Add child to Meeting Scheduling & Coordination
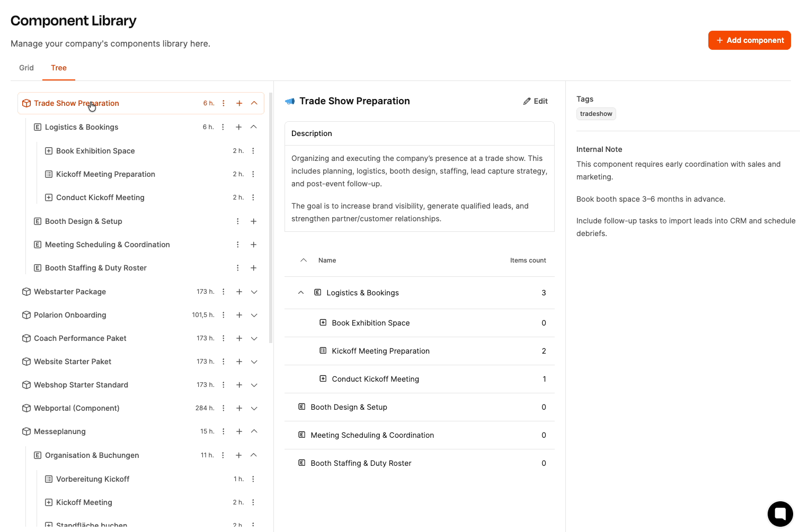The height and width of the screenshot is (532, 800). [254, 245]
